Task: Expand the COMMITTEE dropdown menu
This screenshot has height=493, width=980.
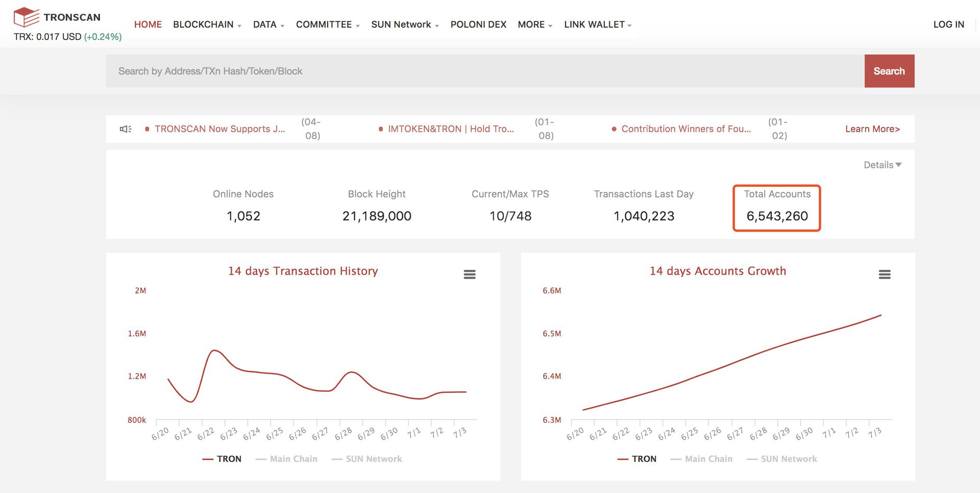Action: pyautogui.click(x=328, y=24)
